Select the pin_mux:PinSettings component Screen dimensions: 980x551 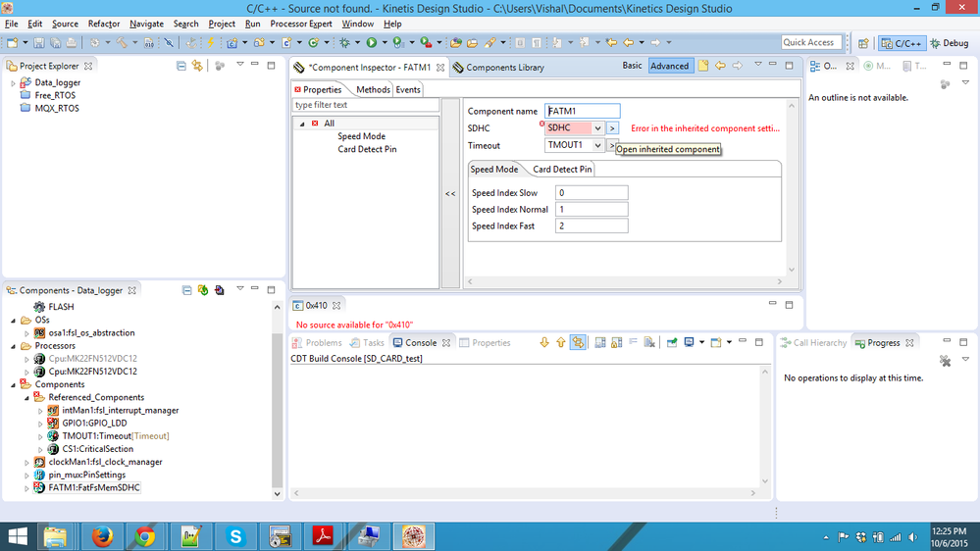87,475
